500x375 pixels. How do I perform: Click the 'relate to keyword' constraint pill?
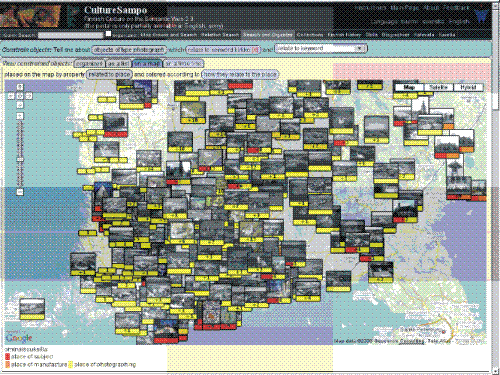pyautogui.click(x=222, y=50)
